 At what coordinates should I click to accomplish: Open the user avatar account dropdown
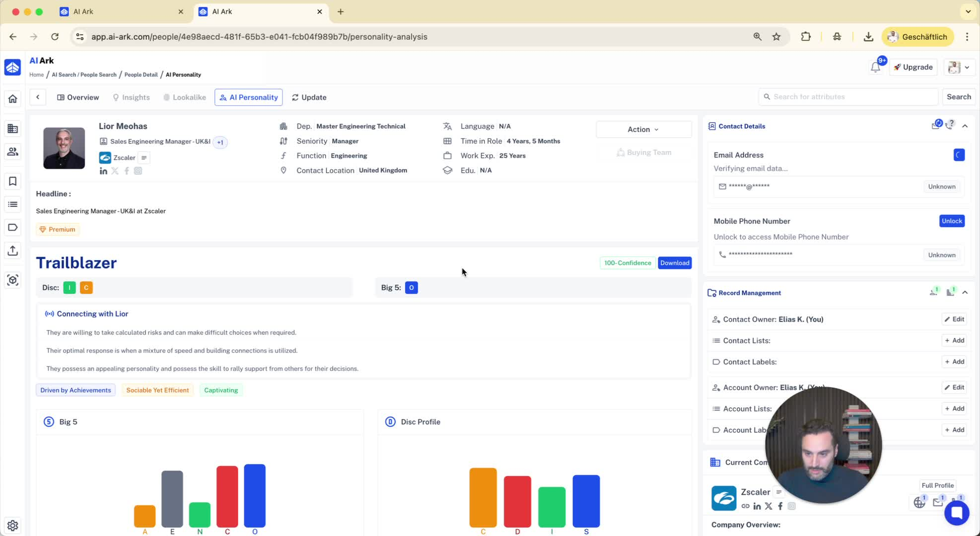click(959, 67)
